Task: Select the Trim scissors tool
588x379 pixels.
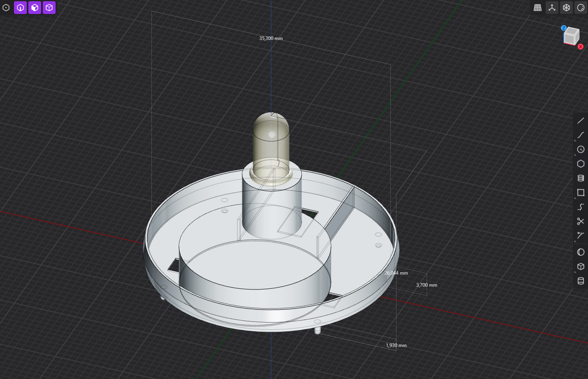Action: coord(581,221)
